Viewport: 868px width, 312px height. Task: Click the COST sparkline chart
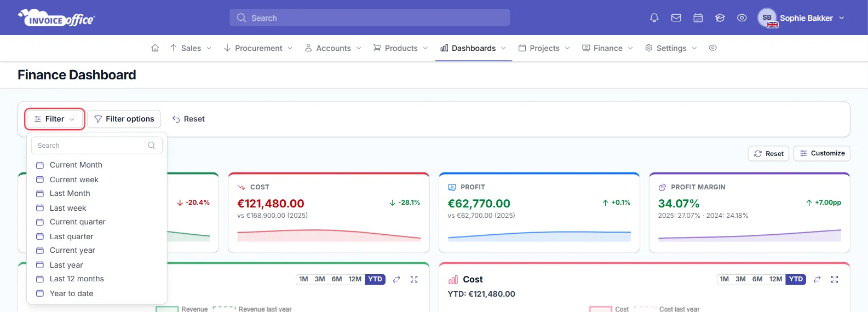329,235
